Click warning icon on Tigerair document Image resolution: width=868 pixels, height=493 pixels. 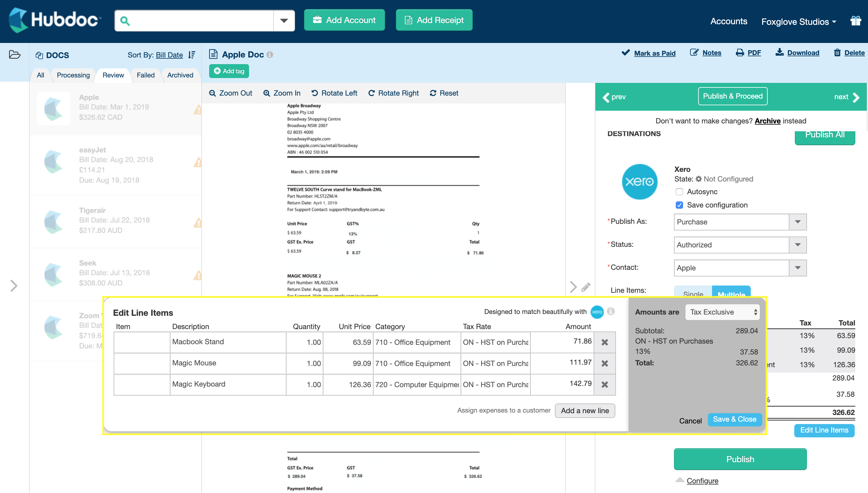198,223
